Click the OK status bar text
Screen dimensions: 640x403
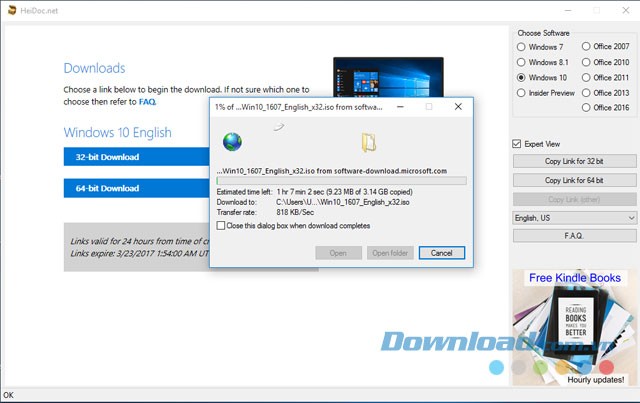(x=8, y=395)
